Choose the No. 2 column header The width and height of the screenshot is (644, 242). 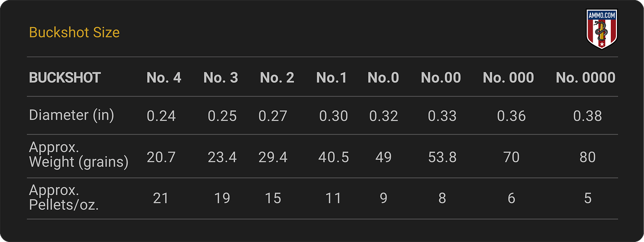[277, 78]
